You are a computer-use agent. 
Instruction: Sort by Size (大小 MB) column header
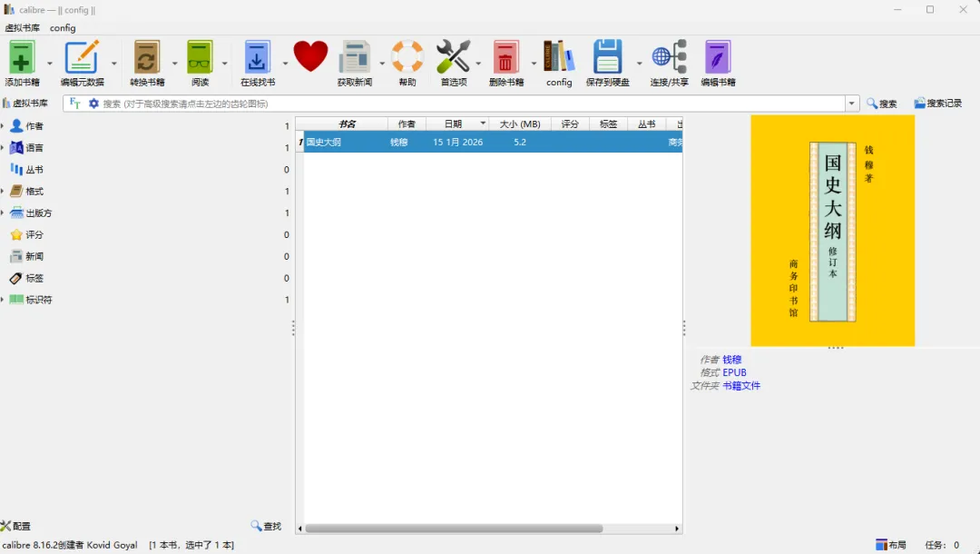(520, 124)
